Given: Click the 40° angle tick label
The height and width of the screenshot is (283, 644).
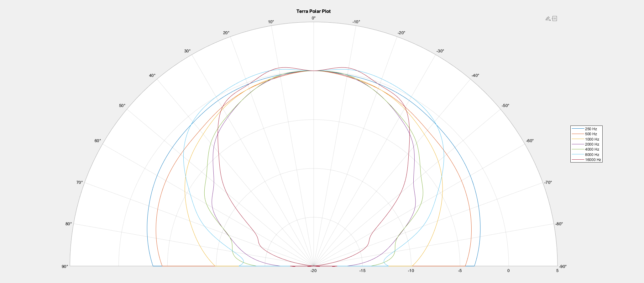Looking at the screenshot, I should point(152,76).
